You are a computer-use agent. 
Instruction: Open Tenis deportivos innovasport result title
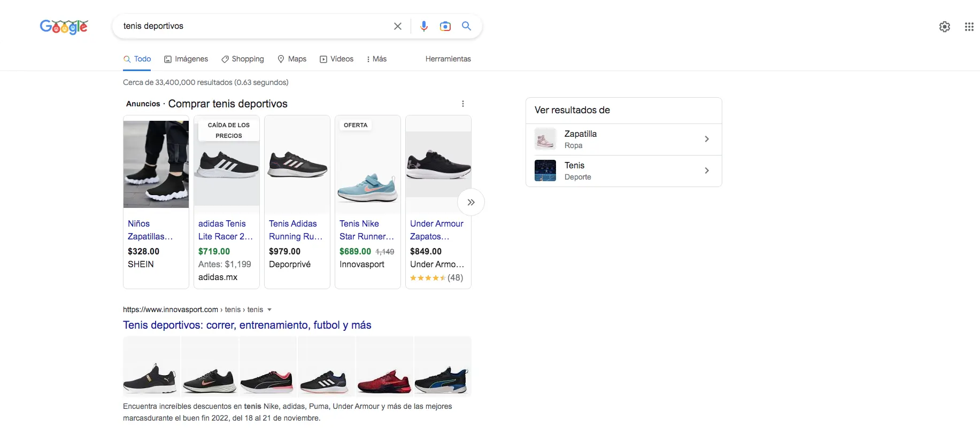coord(247,325)
